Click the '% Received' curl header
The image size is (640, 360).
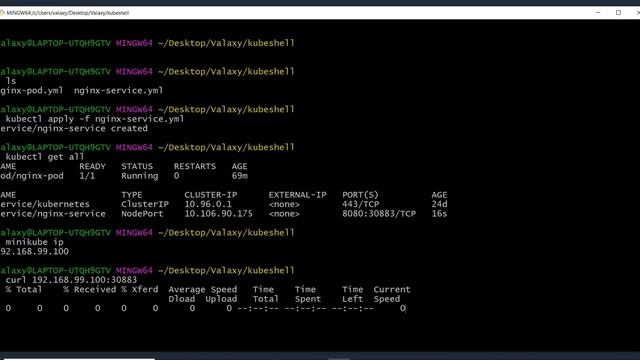90,290
